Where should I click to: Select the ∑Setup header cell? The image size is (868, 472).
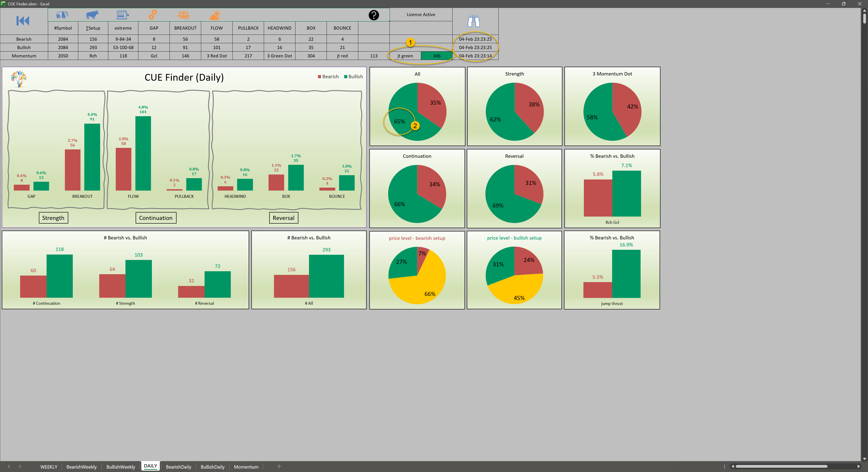tap(93, 28)
